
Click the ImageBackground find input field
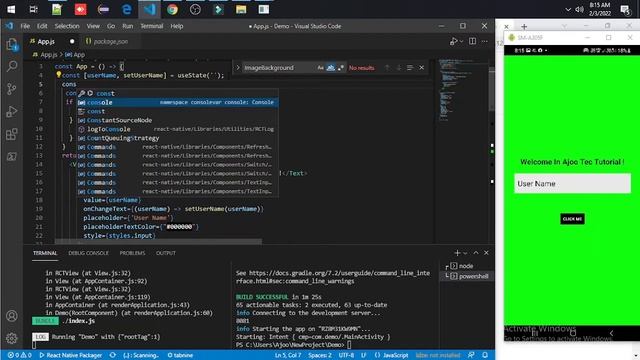pyautogui.click(x=280, y=68)
